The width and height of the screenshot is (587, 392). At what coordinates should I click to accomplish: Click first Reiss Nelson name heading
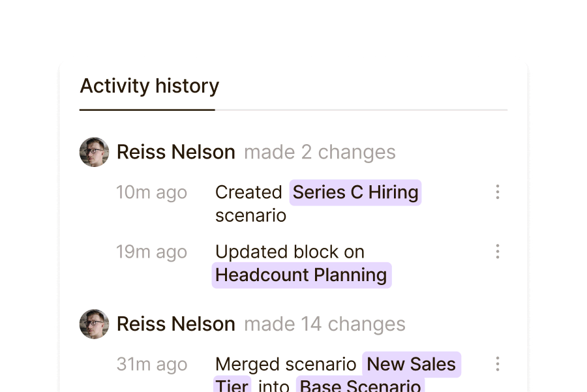click(175, 153)
